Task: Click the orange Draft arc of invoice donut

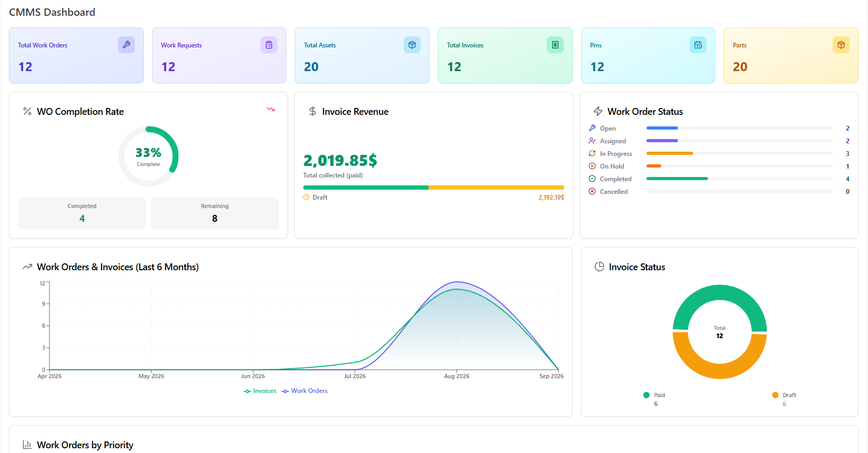Action: (x=720, y=371)
